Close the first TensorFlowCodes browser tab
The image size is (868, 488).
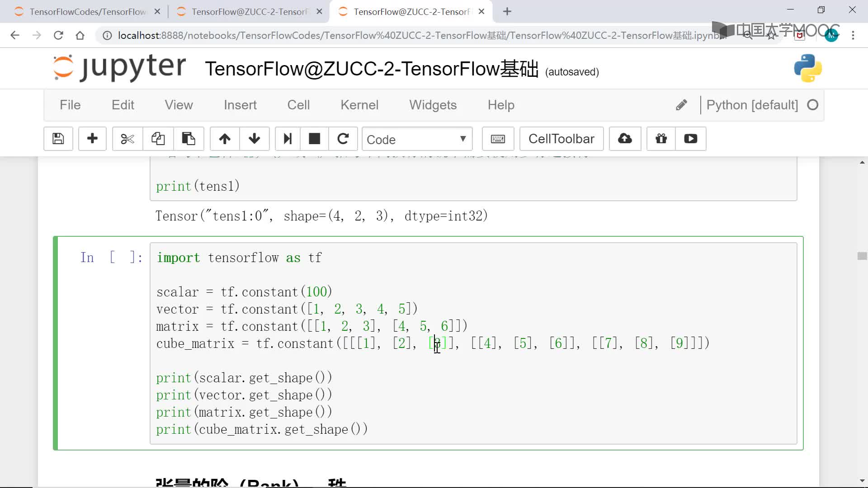pyautogui.click(x=157, y=12)
